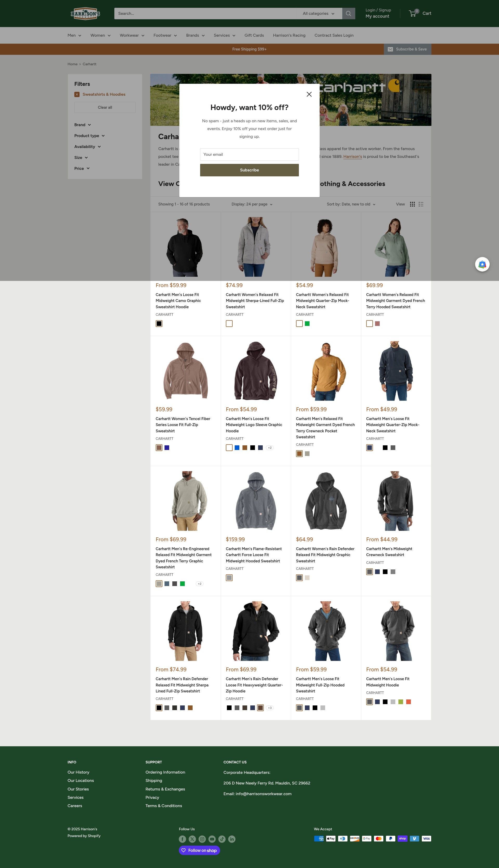Screen dimensions: 499x868
Task: Open Carhartt Men's Loose Fit Midweight Hoodie title
Action: [x=388, y=682]
